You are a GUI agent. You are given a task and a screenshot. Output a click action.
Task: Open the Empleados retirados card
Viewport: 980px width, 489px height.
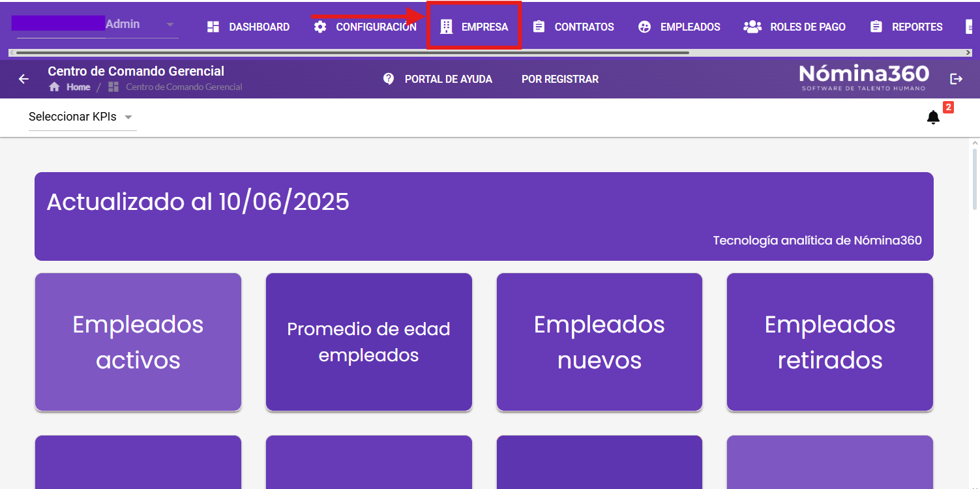(x=830, y=342)
